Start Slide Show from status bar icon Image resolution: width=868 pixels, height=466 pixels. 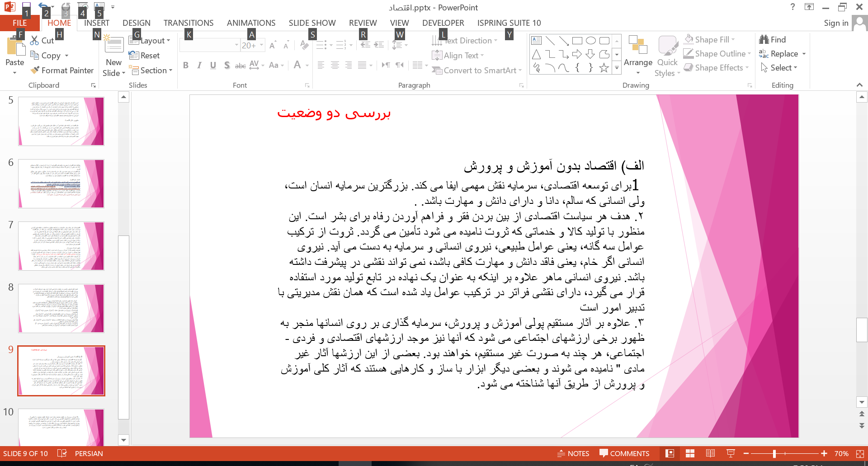coord(730,453)
